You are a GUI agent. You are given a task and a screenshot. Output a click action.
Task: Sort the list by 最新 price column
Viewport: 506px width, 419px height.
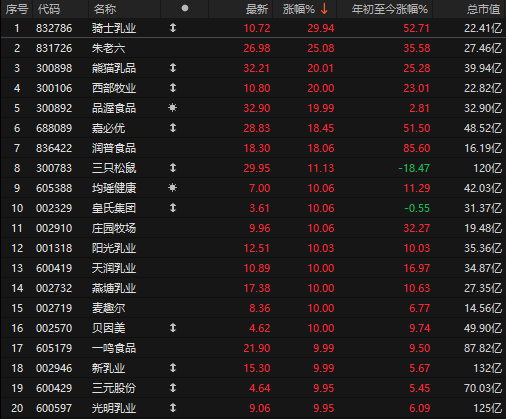257,9
